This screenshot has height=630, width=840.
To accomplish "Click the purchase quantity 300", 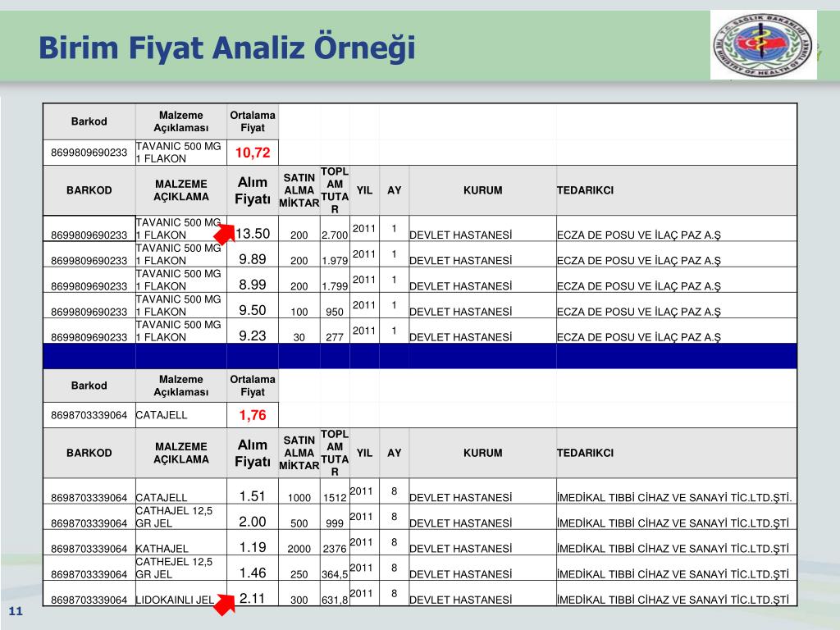I will coord(299,600).
